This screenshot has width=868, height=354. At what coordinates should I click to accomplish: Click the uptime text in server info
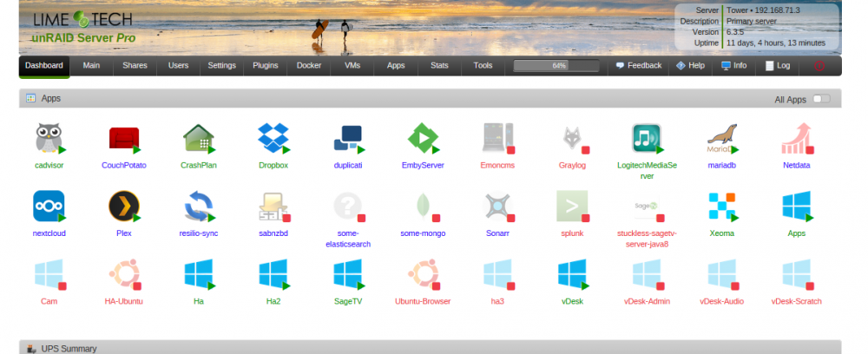tap(775, 43)
